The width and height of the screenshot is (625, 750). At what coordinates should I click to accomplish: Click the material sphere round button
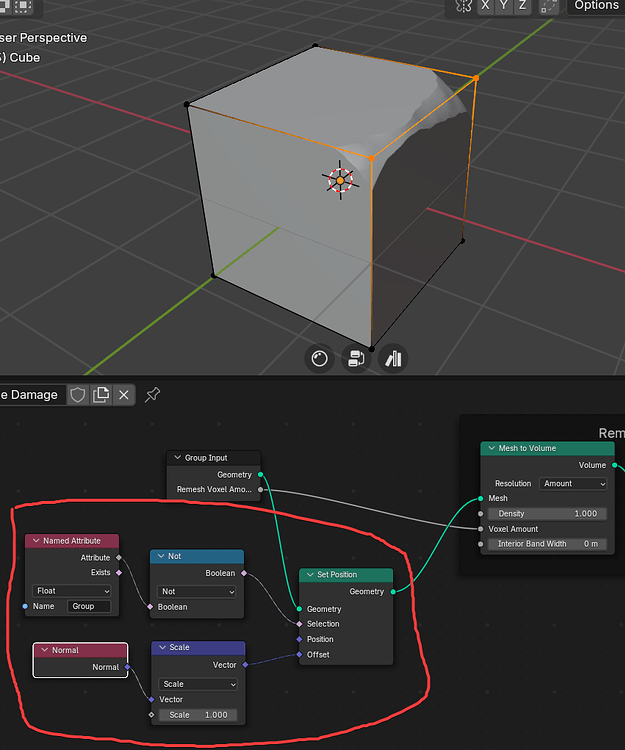319,358
